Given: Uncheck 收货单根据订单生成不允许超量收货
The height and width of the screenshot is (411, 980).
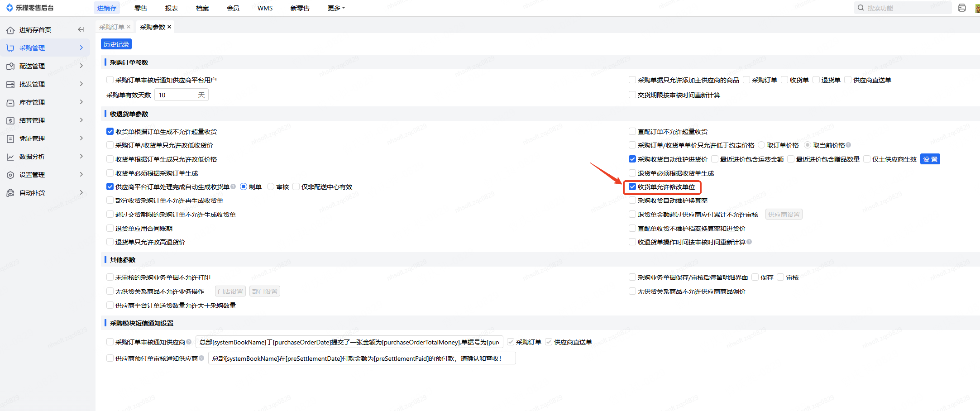Looking at the screenshot, I should click(110, 131).
